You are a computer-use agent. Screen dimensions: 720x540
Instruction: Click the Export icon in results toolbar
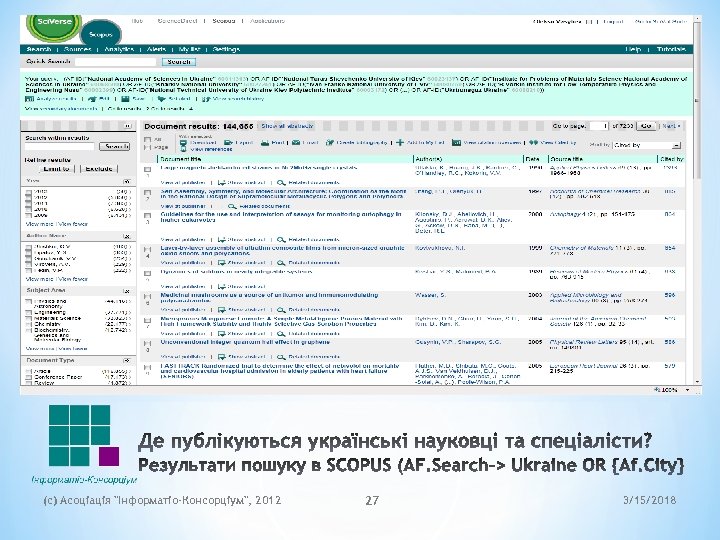point(228,143)
